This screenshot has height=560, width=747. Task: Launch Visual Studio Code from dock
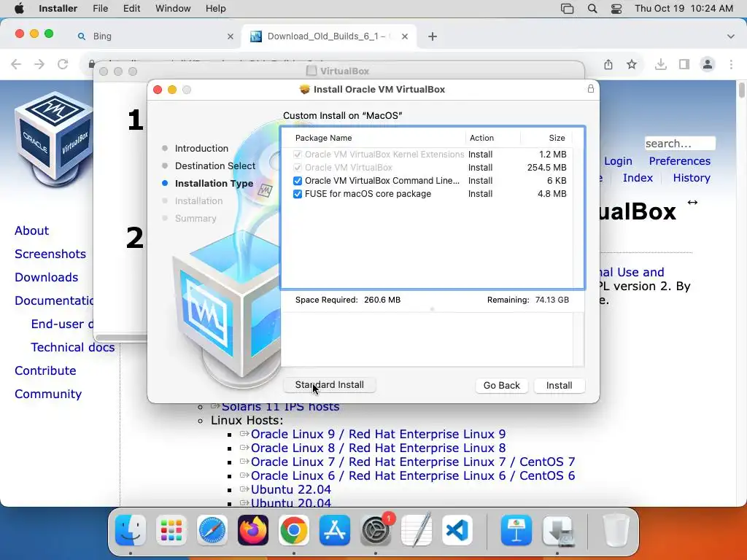click(457, 530)
